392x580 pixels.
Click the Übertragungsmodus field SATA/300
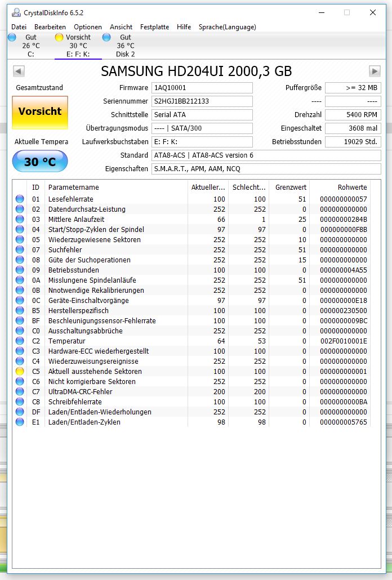202,128
